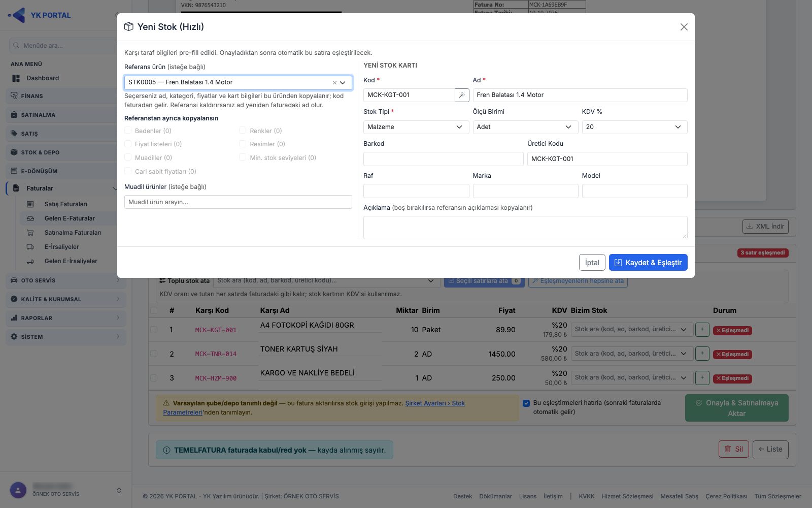Click the Kaydet & Eşleştir button
Viewport: 812px width, 508px height.
[648, 263]
